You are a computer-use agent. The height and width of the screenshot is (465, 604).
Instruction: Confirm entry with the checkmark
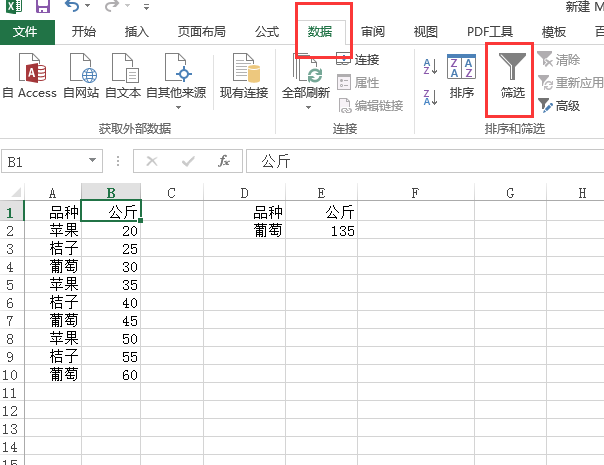click(x=188, y=161)
